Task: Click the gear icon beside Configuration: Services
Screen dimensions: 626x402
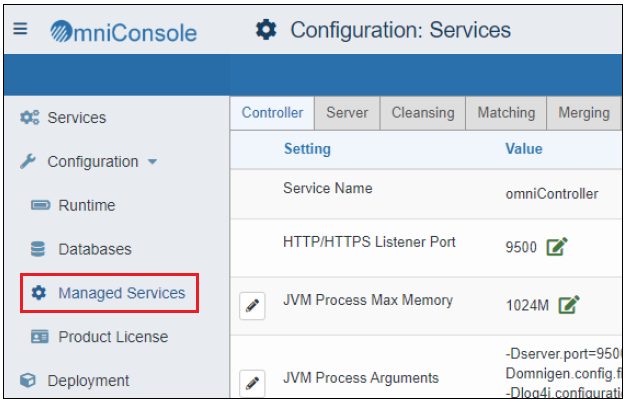Action: coord(266,30)
